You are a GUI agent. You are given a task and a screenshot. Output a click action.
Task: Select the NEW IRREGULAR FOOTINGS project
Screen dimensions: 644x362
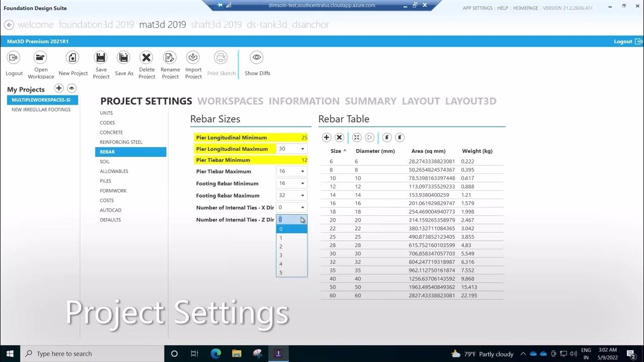[x=41, y=110]
